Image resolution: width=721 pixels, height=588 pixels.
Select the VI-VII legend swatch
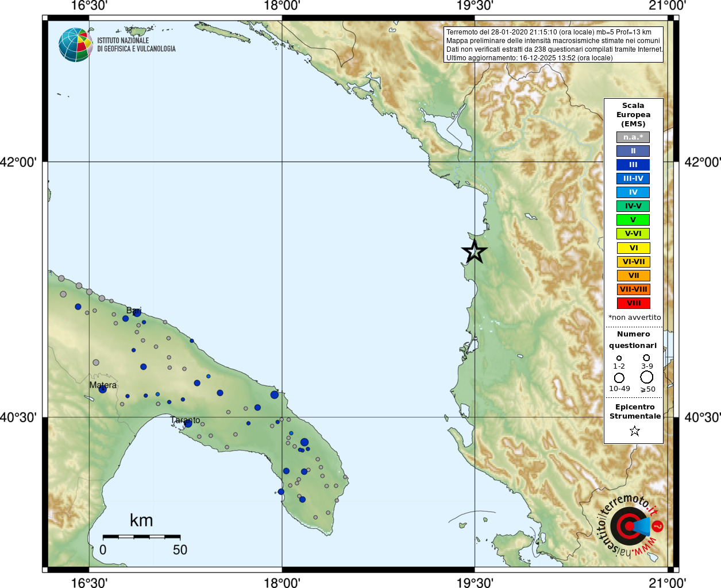[633, 262]
